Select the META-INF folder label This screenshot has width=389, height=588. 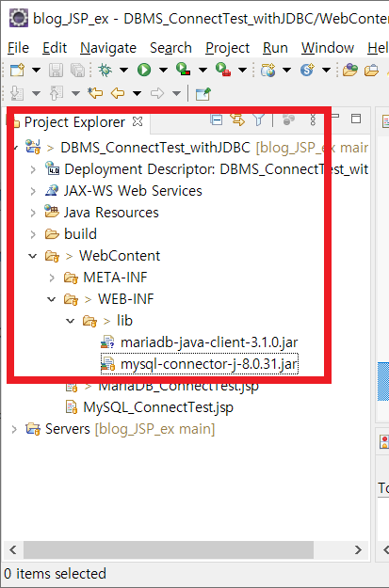(115, 278)
